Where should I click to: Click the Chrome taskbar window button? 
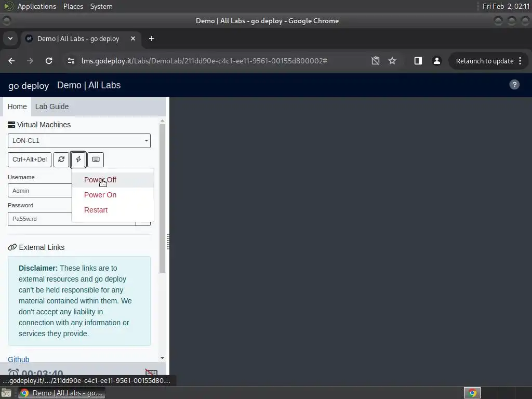[x=61, y=393]
